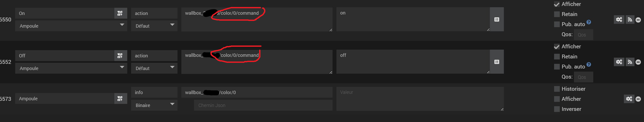Delete the Ampoule info command row
The width and height of the screenshot is (644, 122).
point(638,99)
